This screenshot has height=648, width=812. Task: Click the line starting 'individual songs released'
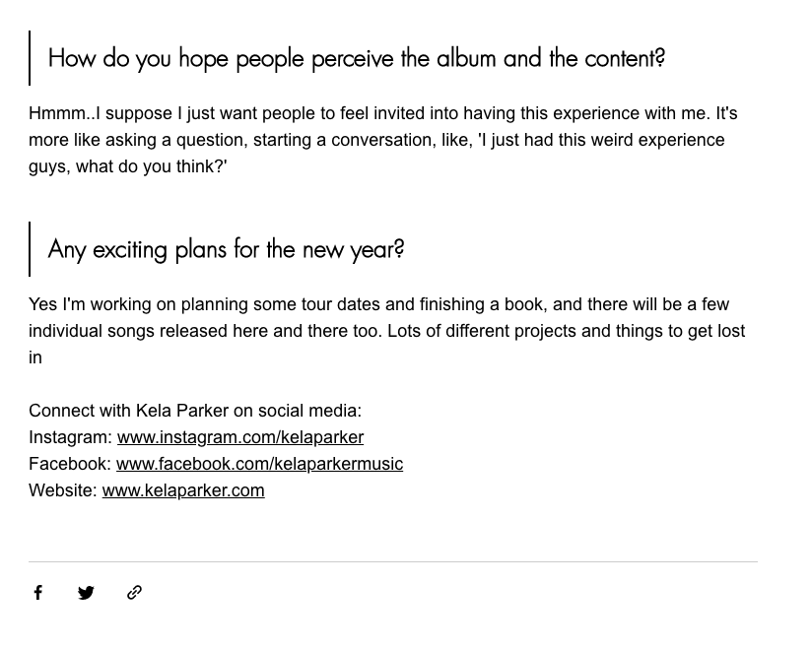387,331
